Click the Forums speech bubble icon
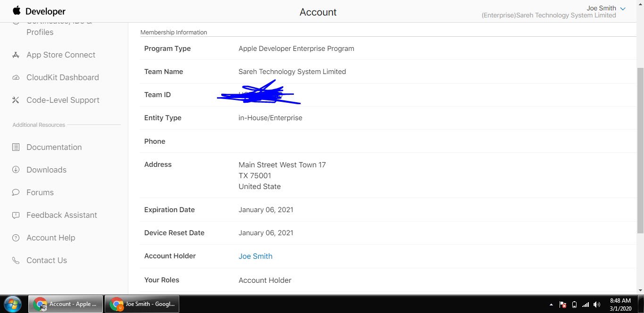 coord(16,192)
